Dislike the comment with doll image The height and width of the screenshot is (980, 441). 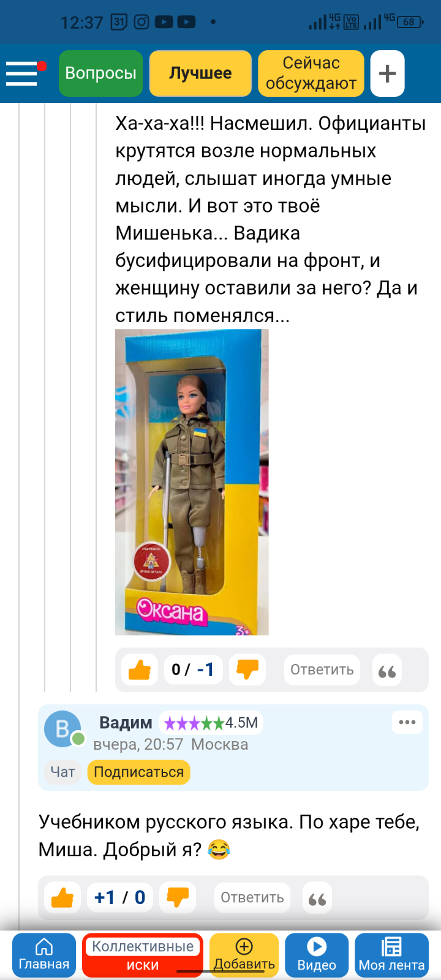247,669
